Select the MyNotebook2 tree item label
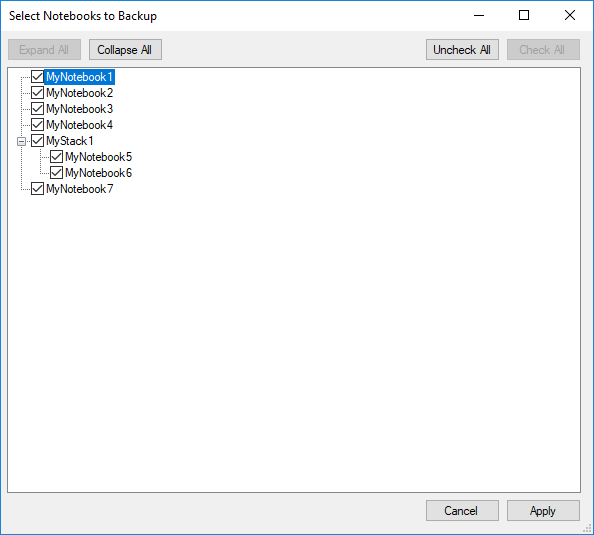The height and width of the screenshot is (535, 594). [80, 93]
